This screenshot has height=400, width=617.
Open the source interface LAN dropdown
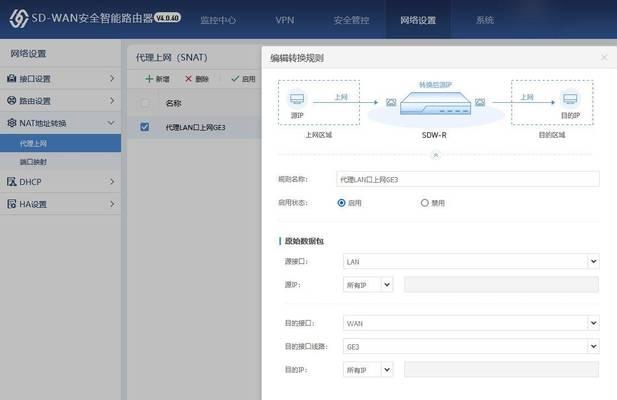(x=470, y=261)
